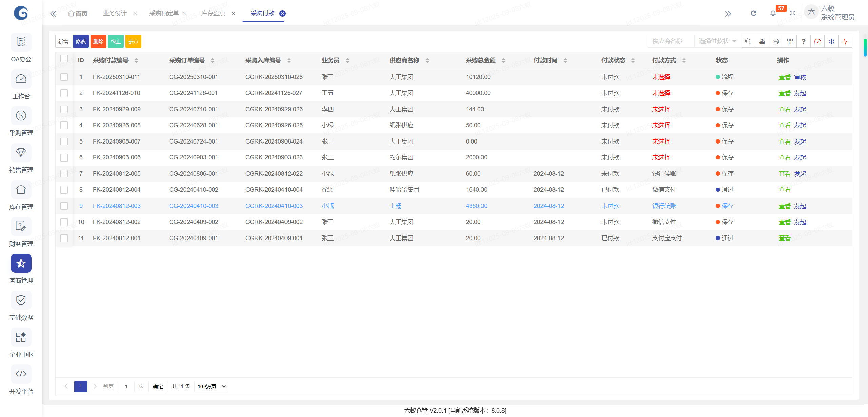Open the 企业中枢 sidebar icon
Image resolution: width=868 pixels, height=417 pixels.
pos(21,337)
